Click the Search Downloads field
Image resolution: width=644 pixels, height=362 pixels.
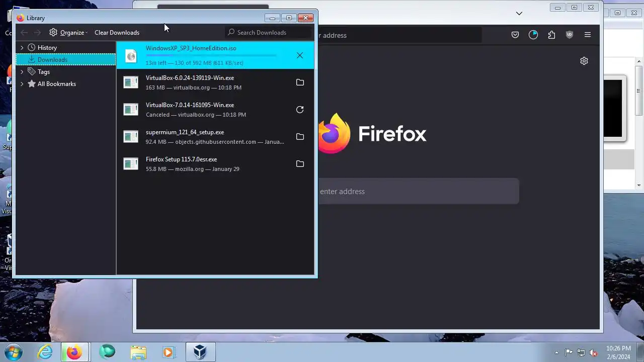point(268,32)
